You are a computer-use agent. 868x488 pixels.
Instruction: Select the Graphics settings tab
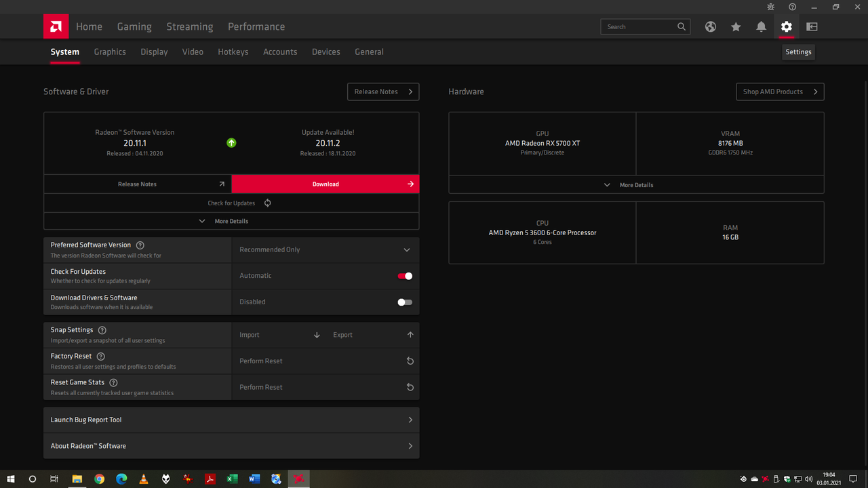[x=110, y=52]
